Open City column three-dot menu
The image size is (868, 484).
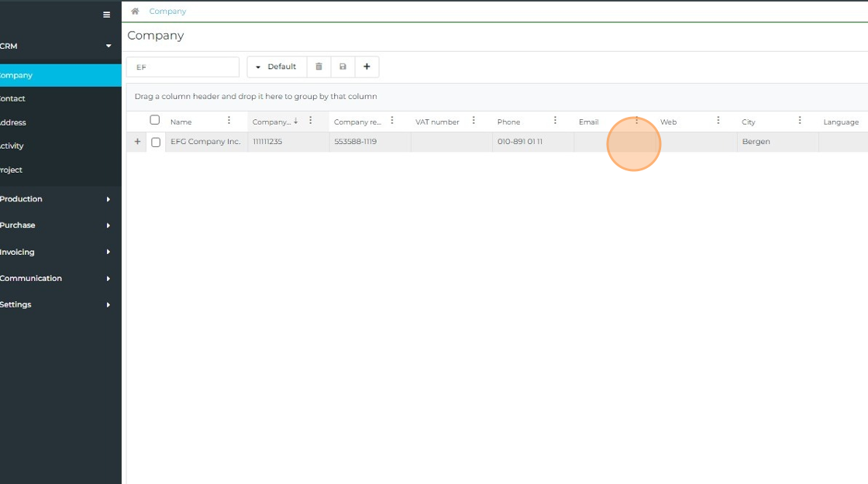[x=800, y=121]
